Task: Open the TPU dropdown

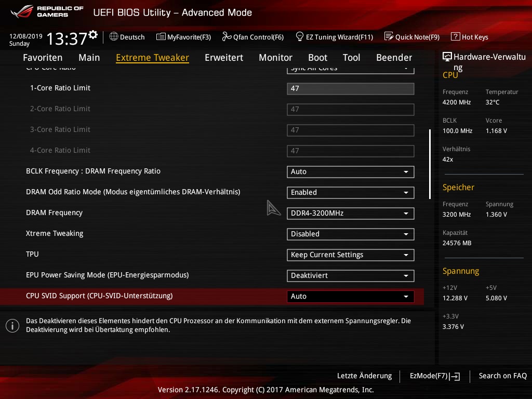Action: pos(351,255)
